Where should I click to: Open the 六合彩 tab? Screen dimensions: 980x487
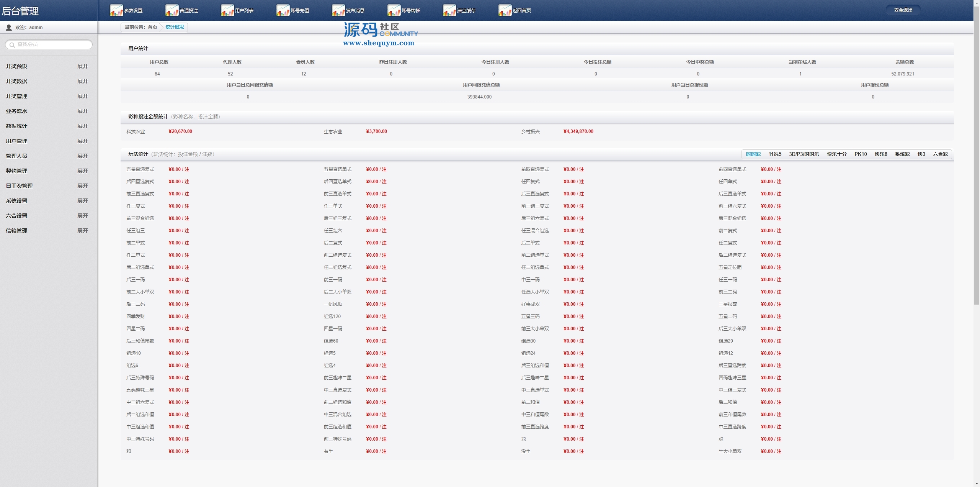coord(940,154)
